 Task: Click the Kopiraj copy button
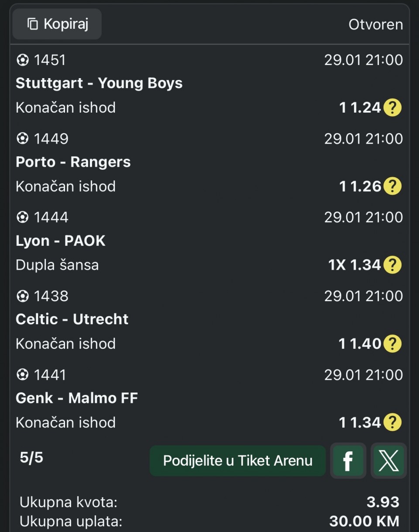coord(57,24)
